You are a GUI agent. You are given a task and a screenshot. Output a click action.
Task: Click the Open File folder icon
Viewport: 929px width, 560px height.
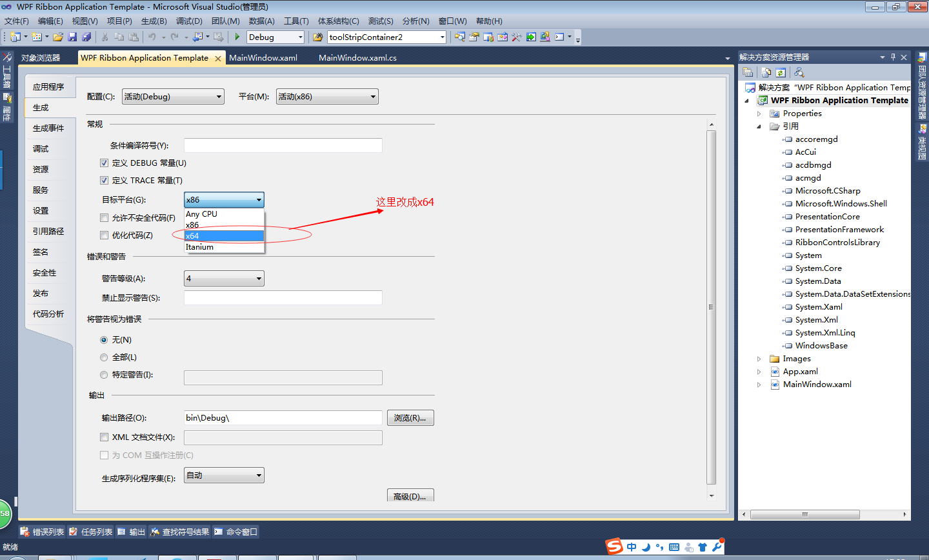point(58,37)
